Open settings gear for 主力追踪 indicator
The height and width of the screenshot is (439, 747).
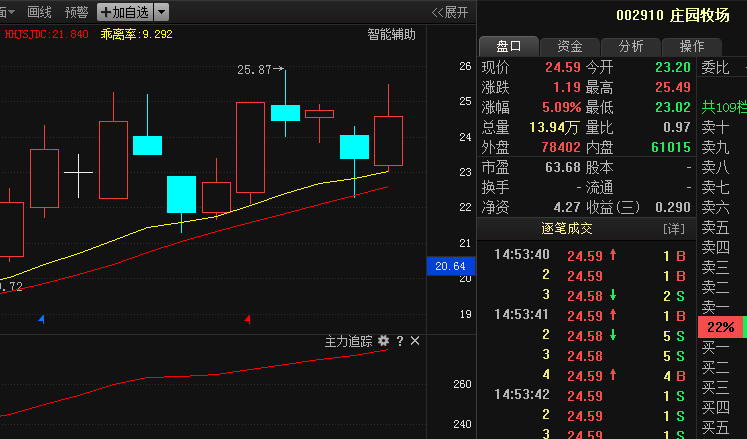tap(383, 341)
